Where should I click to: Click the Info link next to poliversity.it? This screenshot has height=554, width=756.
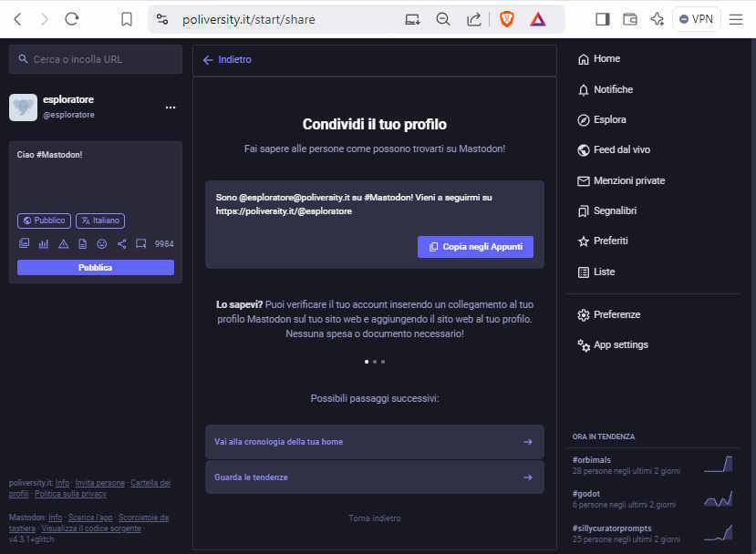click(62, 483)
